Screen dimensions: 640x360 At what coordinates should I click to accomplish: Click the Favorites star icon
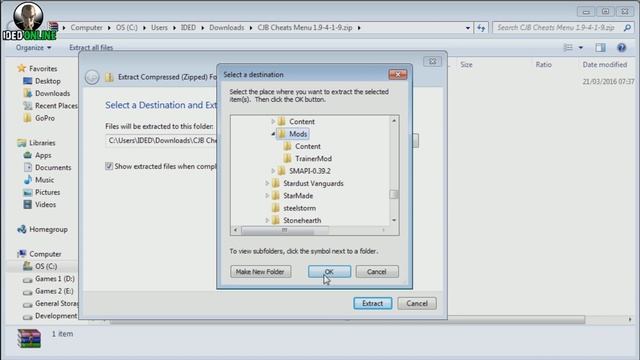[22, 68]
